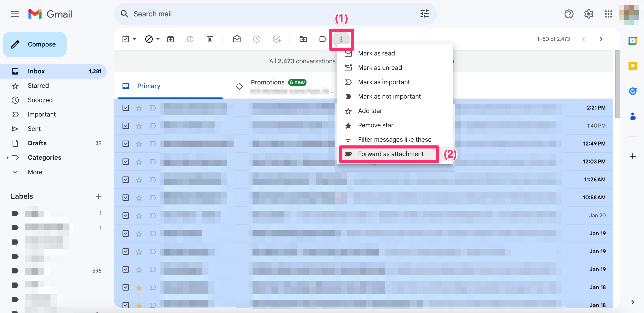This screenshot has width=644, height=313.
Task: Uncheck the 10:58 AM email checkbox
Action: (125, 198)
